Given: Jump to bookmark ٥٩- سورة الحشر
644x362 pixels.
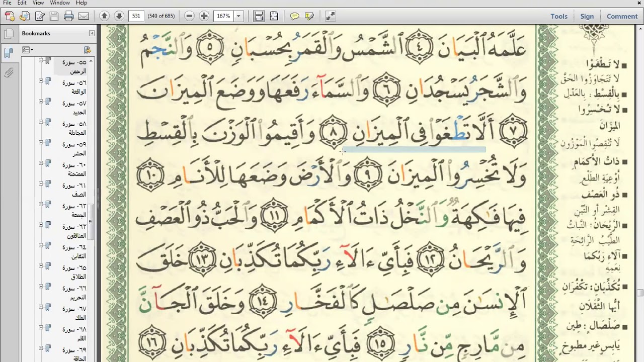Looking at the screenshot, I should tap(74, 149).
